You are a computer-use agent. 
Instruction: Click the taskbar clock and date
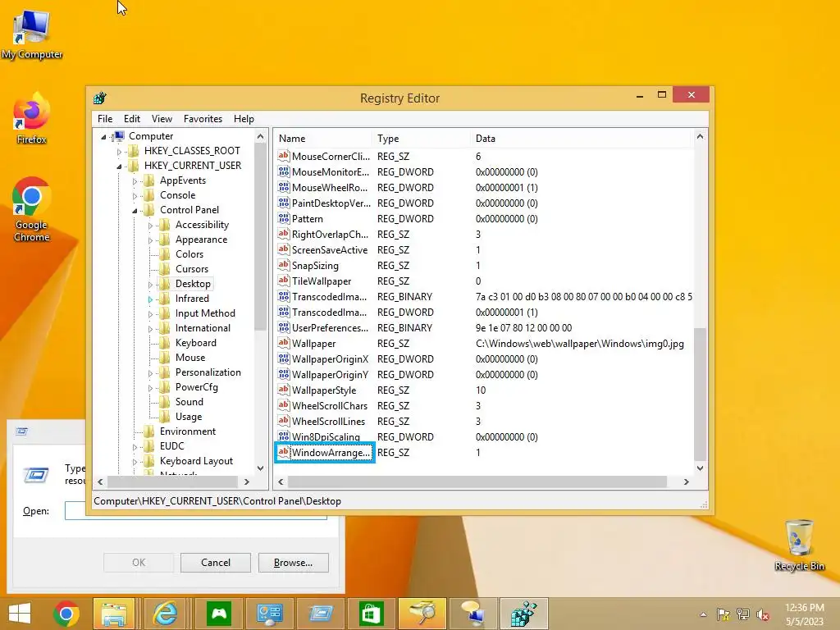tap(805, 614)
